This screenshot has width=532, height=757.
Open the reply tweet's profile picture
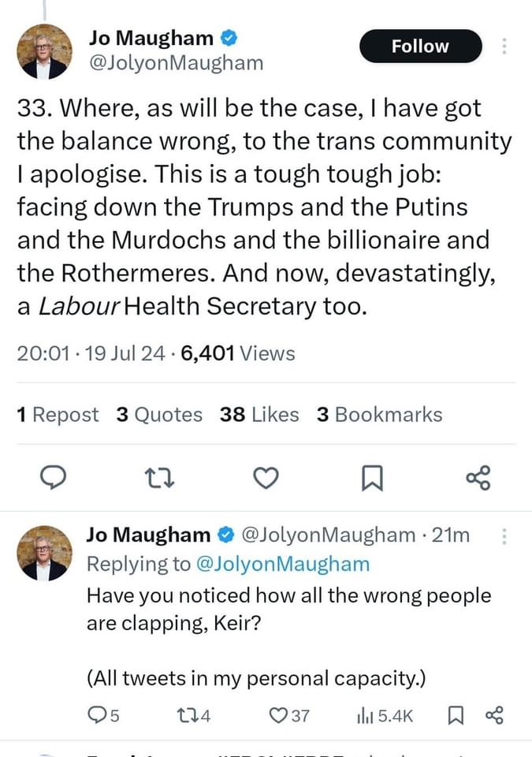(x=45, y=553)
